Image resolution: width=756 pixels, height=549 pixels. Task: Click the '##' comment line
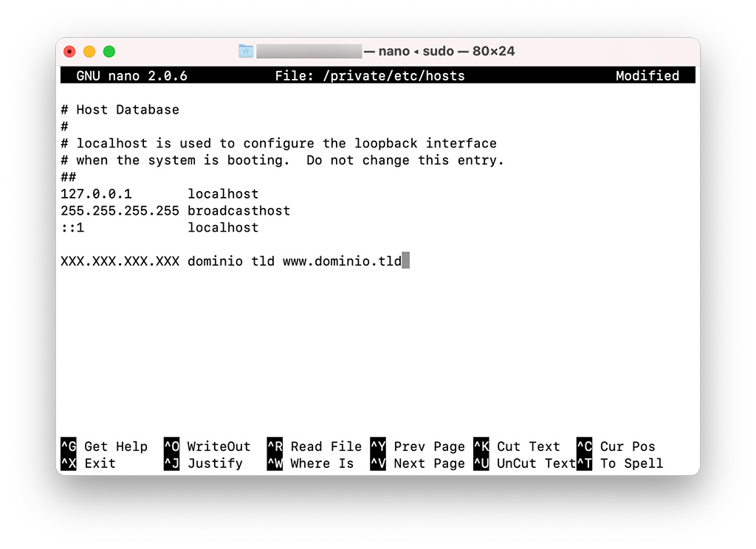click(69, 177)
